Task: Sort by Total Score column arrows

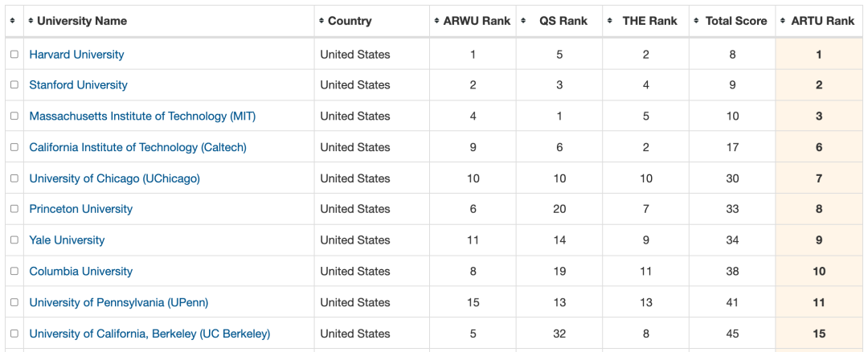Action: (x=696, y=21)
